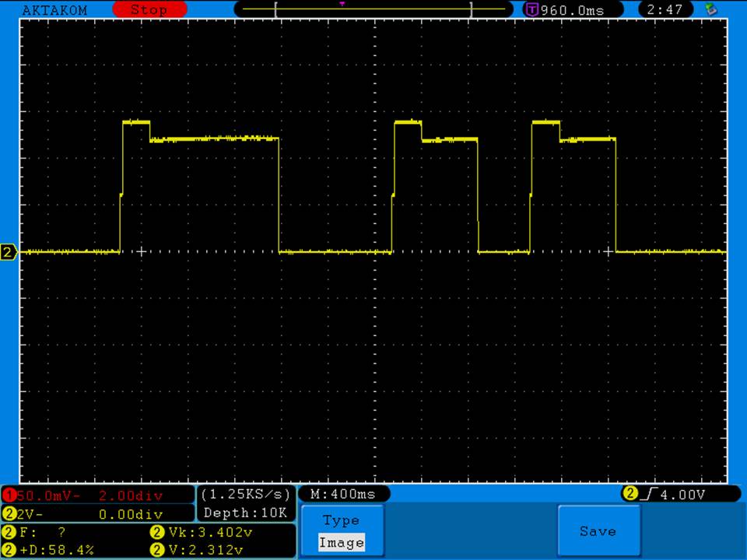
Task: Click the red Stop status indicator
Action: (x=149, y=10)
